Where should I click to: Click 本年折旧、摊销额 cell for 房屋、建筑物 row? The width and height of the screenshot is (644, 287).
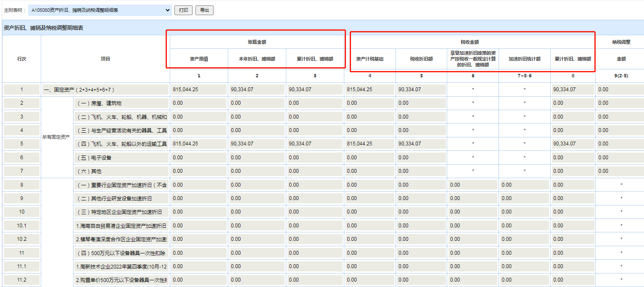tap(256, 103)
